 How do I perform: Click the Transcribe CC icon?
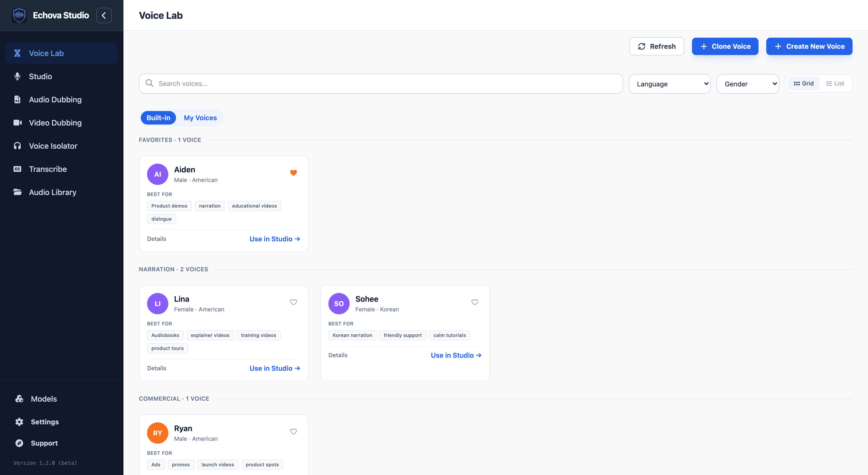pos(17,169)
